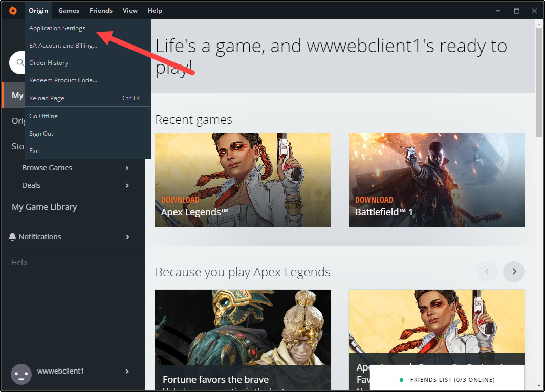
Task: Maximize the Origin window
Action: 516,11
